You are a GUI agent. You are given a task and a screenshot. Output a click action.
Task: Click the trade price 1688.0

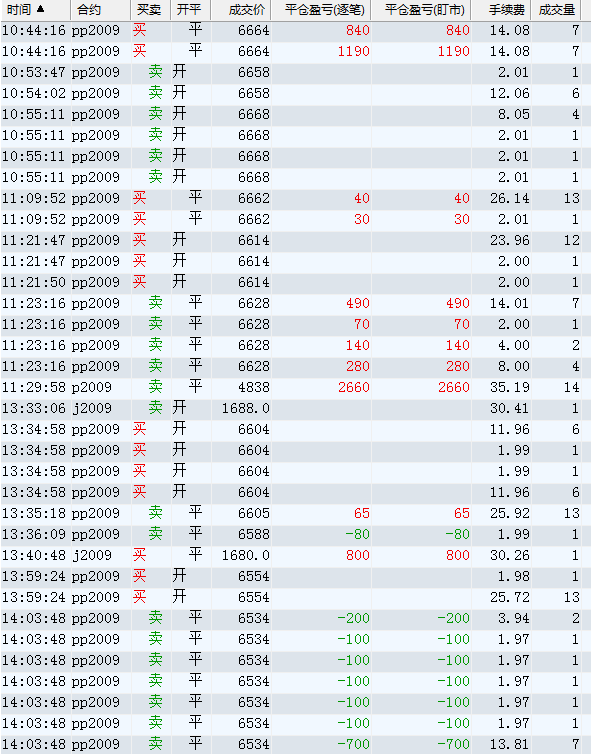[245, 408]
